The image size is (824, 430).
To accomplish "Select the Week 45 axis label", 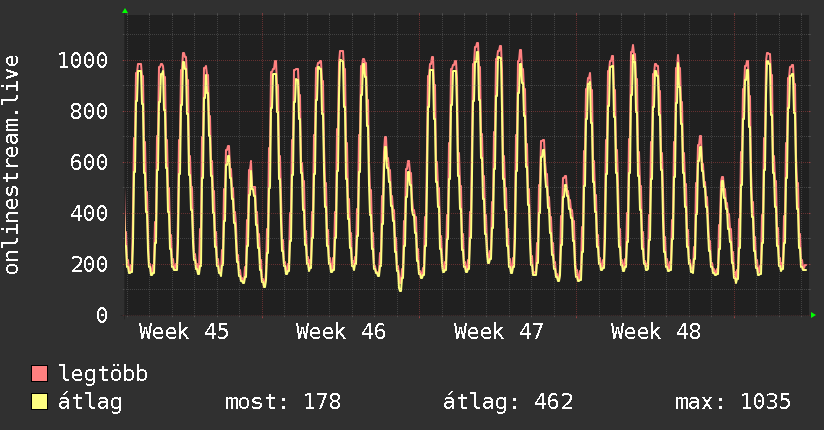I will [x=183, y=331].
